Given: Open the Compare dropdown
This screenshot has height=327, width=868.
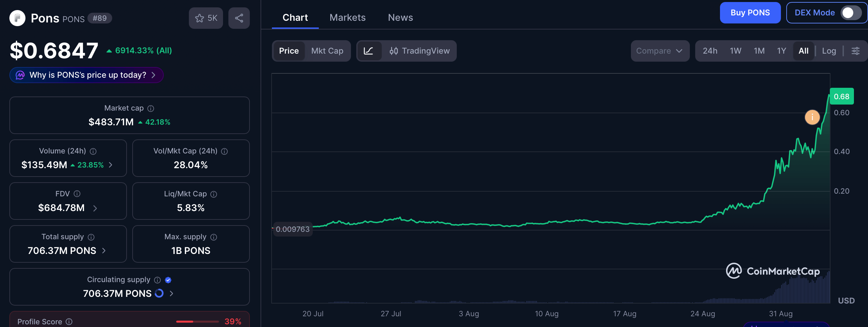Looking at the screenshot, I should [660, 51].
